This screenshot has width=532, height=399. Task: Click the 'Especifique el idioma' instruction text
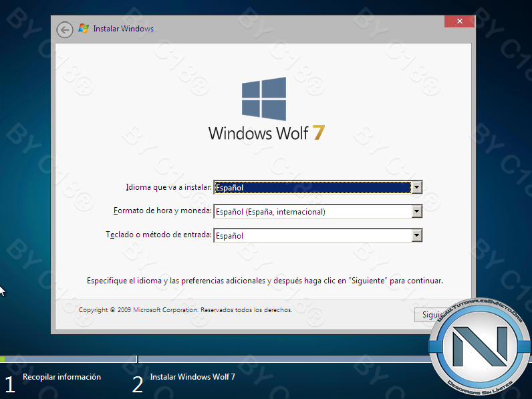coord(265,281)
